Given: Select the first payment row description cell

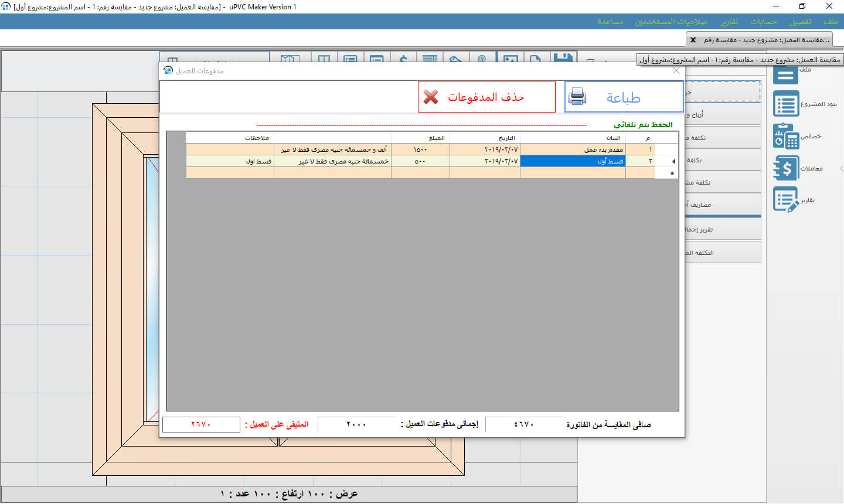Looking at the screenshot, I should pyautogui.click(x=573, y=149).
